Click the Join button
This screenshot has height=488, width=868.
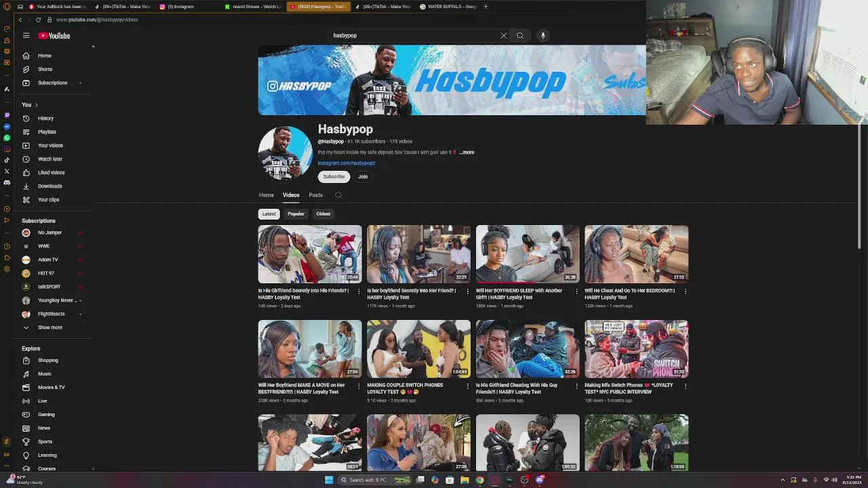[x=363, y=177]
